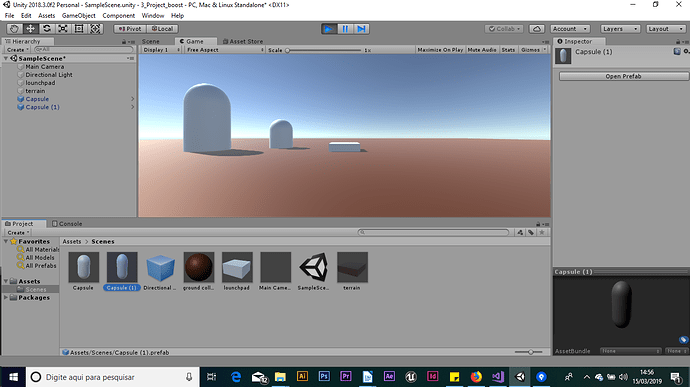Viewport: 690px width, 387px height.
Task: Select the Capsule asset thumbnail
Action: tap(83, 267)
